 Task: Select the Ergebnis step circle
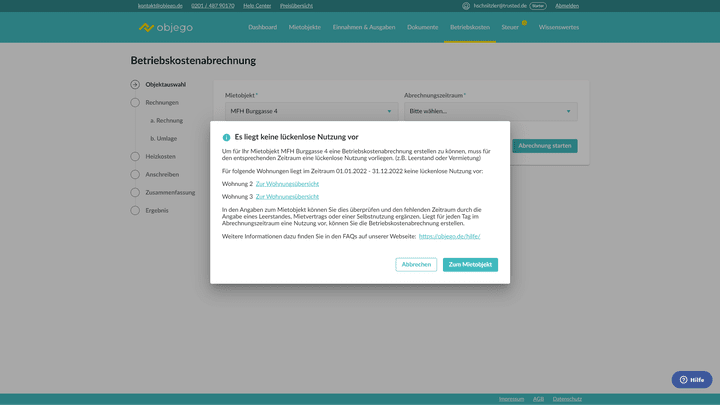pyautogui.click(x=135, y=210)
